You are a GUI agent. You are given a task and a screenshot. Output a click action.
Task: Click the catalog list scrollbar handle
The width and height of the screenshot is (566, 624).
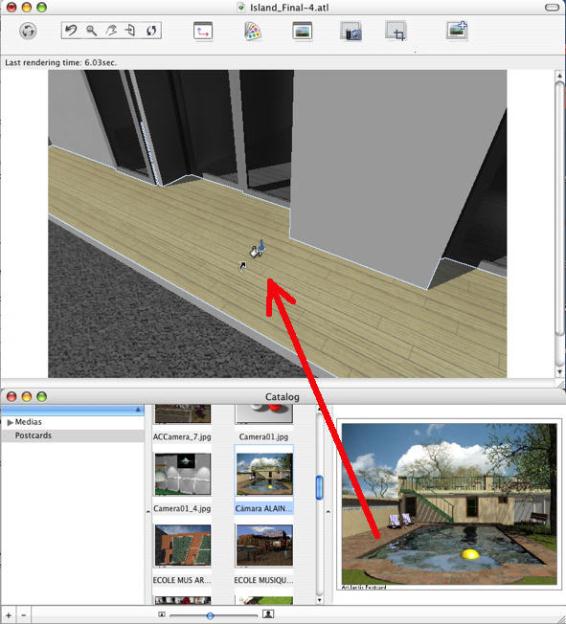[x=319, y=487]
